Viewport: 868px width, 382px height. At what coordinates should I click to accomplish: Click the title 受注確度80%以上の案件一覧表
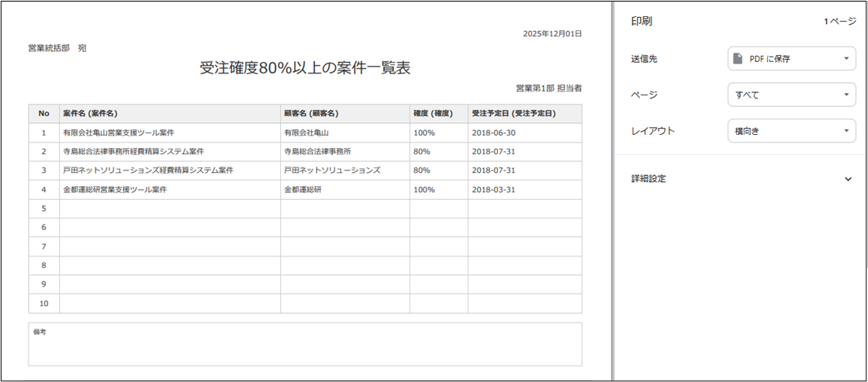coord(305,68)
